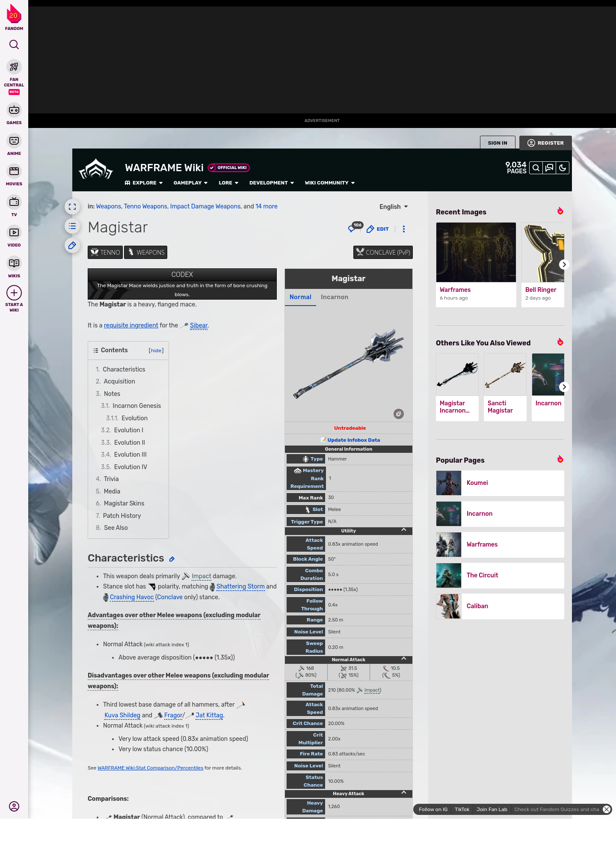The width and height of the screenshot is (616, 856).
Task: Collapse the Utility infobox section
Action: 404,530
